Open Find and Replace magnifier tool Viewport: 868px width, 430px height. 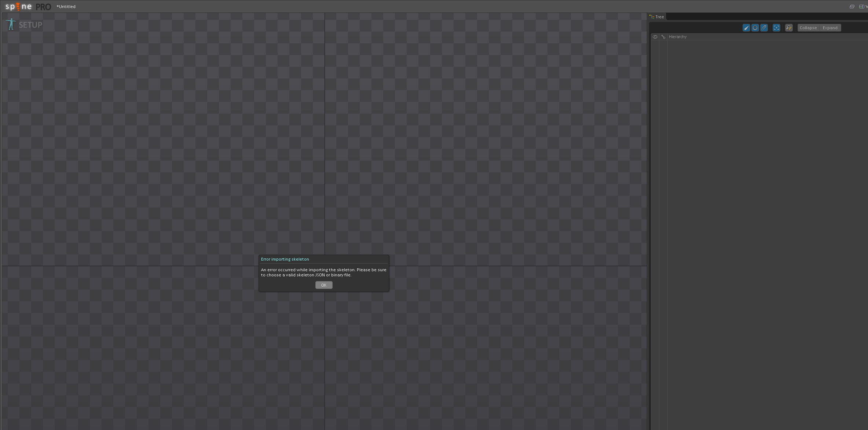(788, 28)
